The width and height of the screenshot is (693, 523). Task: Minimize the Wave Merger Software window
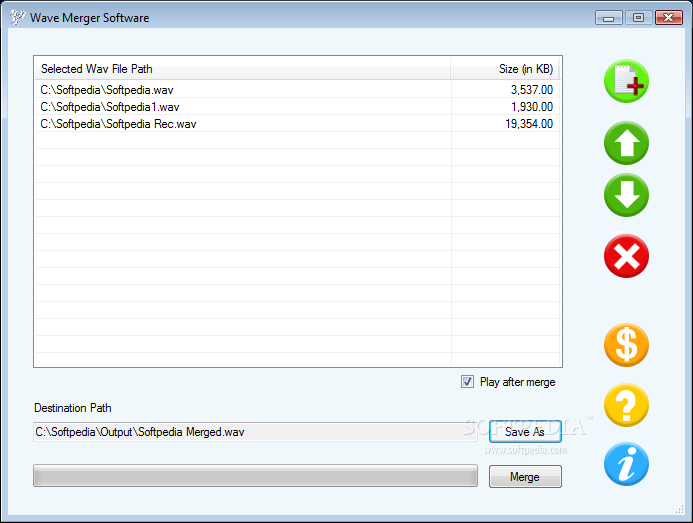(x=609, y=18)
